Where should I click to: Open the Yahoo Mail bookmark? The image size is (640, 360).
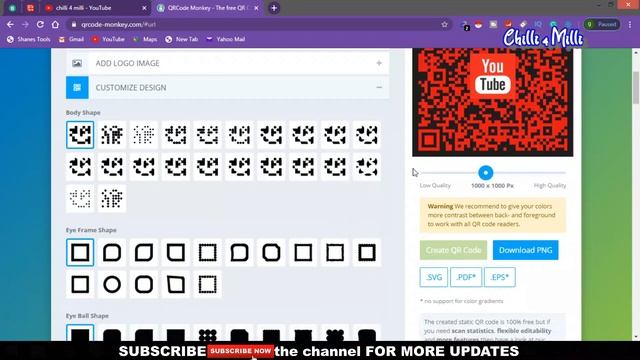pos(226,39)
